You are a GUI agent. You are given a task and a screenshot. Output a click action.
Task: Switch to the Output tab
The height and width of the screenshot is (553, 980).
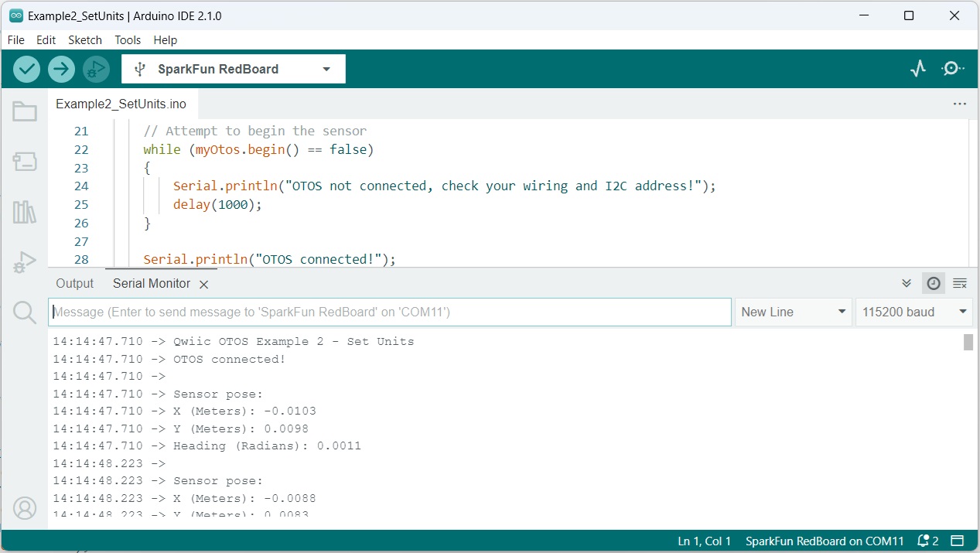click(x=75, y=283)
